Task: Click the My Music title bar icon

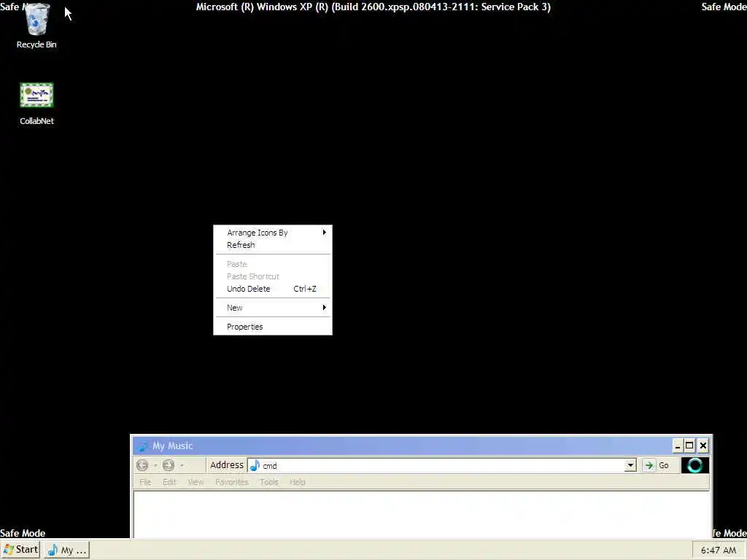Action: click(x=142, y=446)
